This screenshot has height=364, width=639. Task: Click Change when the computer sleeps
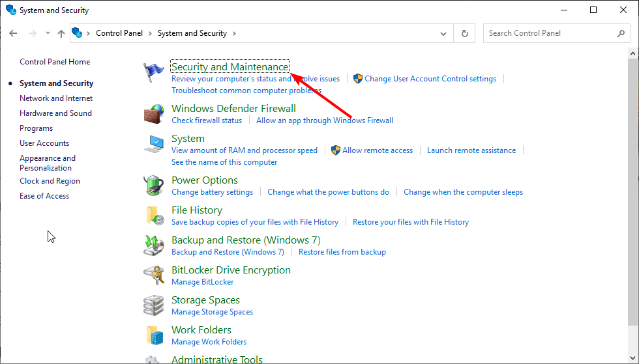point(464,192)
